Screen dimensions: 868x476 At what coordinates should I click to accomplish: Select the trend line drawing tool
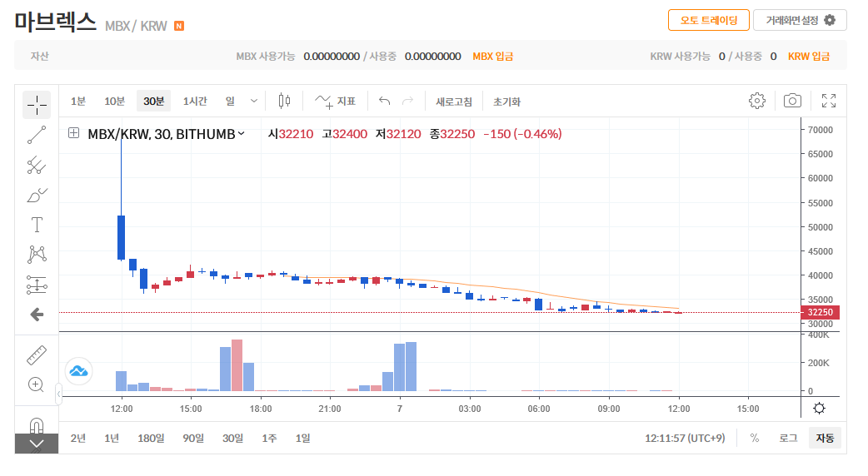37,135
